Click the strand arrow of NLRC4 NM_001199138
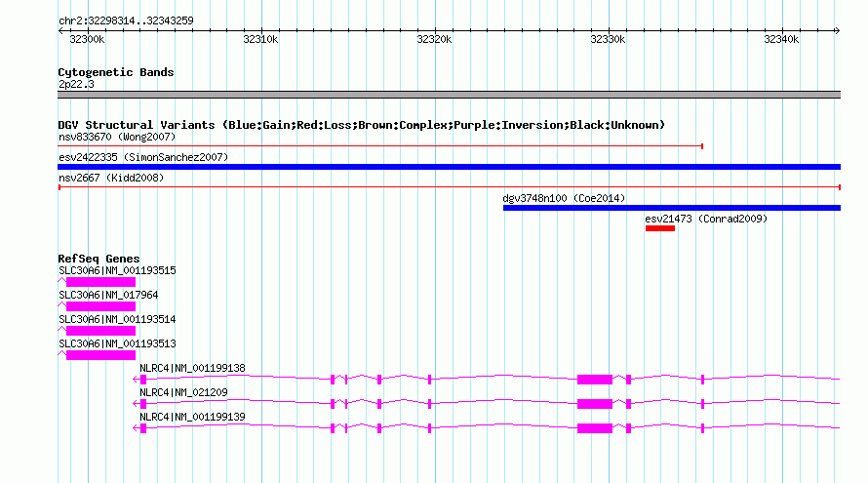868x483 pixels. pos(136,380)
